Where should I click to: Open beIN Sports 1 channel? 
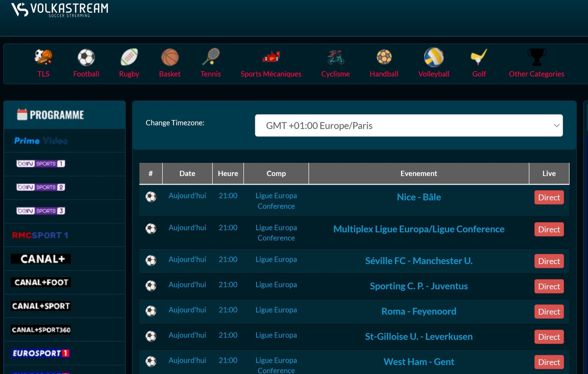(41, 164)
